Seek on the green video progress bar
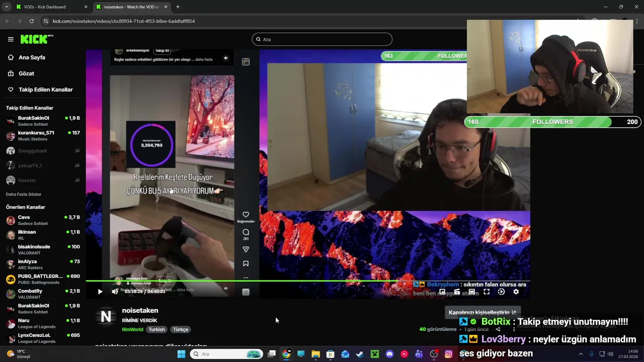 point(307,281)
